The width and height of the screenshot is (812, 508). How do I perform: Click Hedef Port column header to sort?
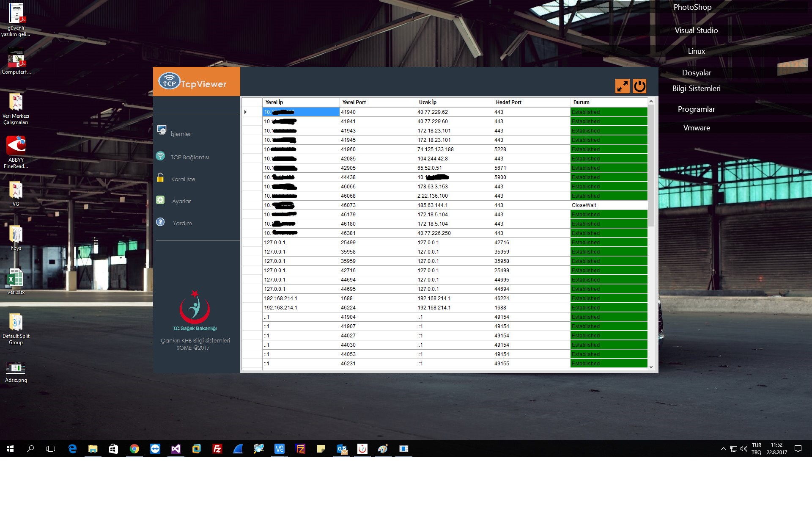[508, 102]
